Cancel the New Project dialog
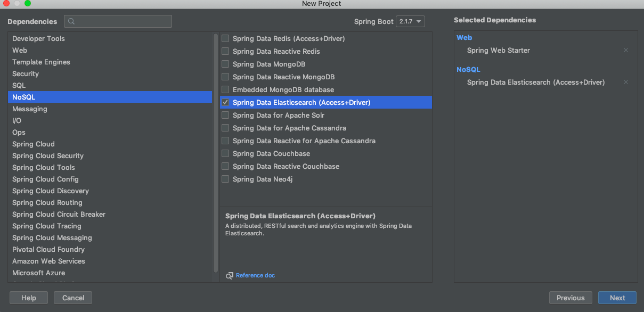 point(74,298)
